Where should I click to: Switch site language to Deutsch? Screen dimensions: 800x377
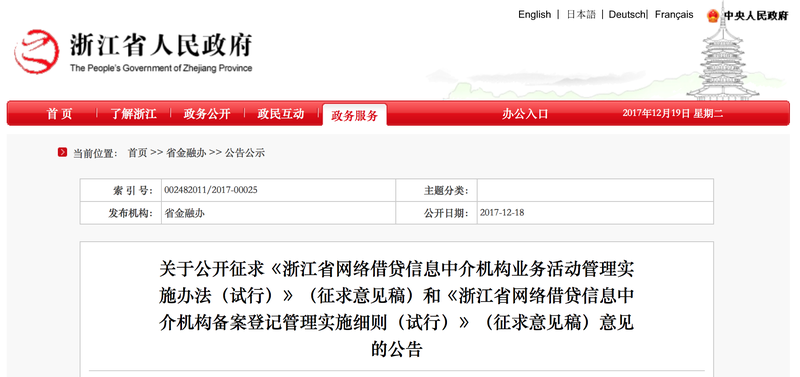(627, 15)
